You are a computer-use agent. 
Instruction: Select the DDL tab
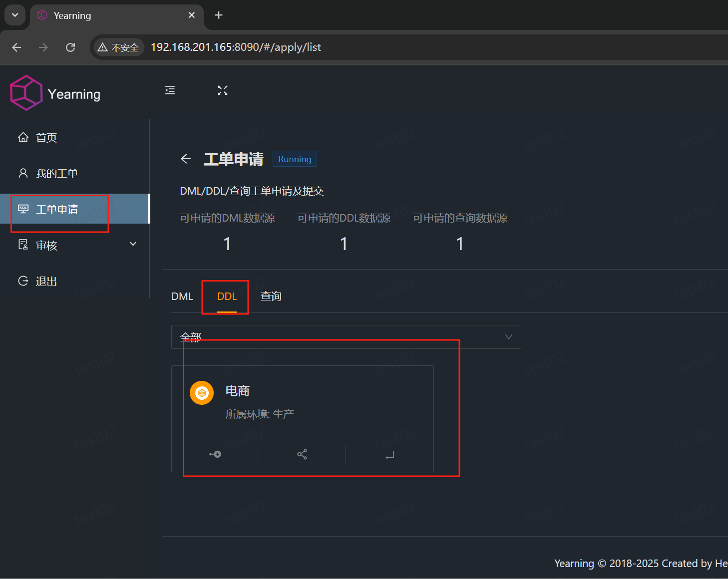225,296
